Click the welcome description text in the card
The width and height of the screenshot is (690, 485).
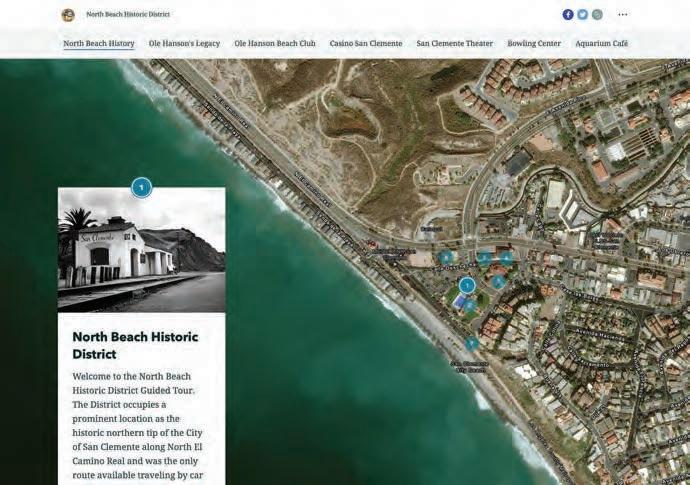point(138,426)
